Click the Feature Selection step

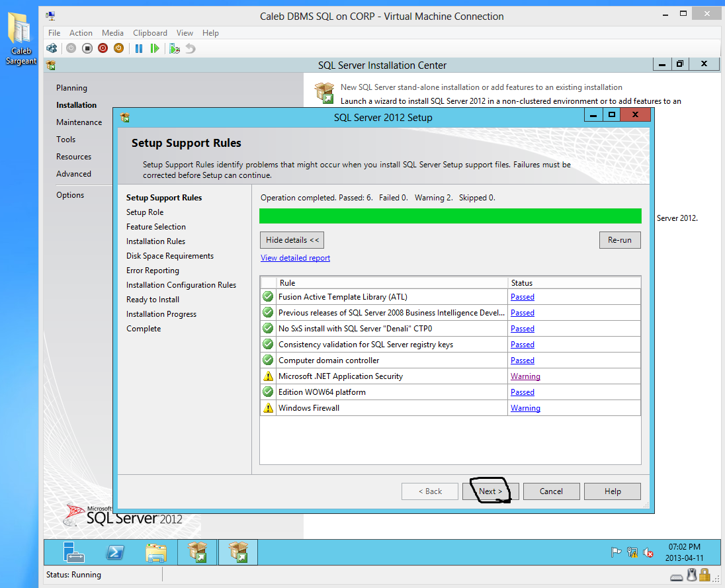pyautogui.click(x=156, y=226)
